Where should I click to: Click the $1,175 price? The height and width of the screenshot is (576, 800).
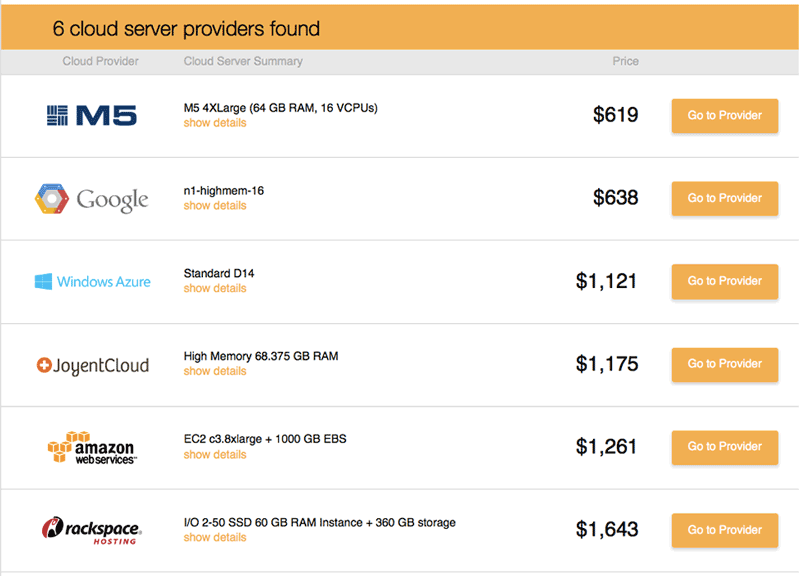coord(607,364)
